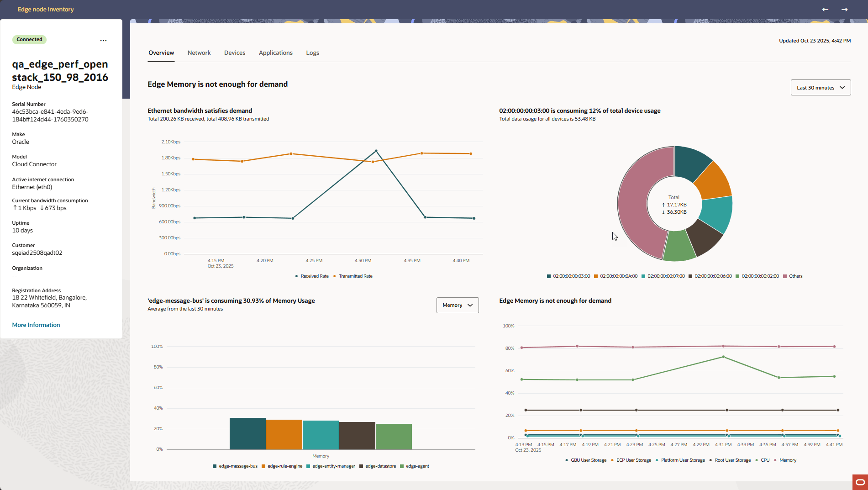Open the Devices tab
The width and height of the screenshot is (868, 490).
235,53
